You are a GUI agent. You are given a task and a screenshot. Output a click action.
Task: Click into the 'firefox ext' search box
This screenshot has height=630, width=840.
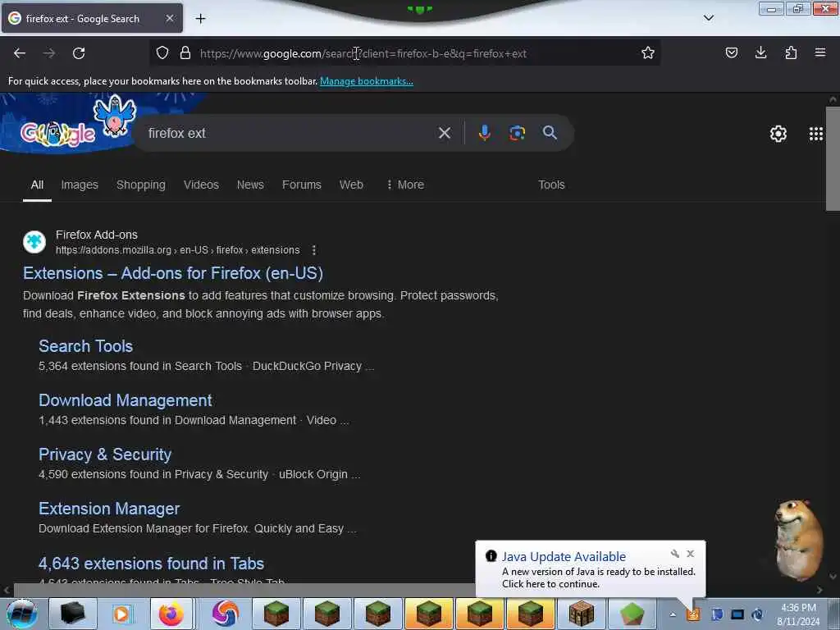(290, 133)
